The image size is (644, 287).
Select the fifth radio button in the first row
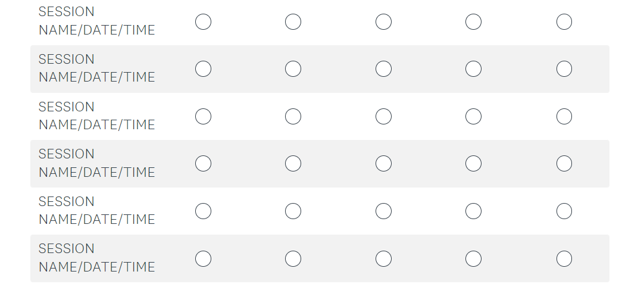click(564, 22)
